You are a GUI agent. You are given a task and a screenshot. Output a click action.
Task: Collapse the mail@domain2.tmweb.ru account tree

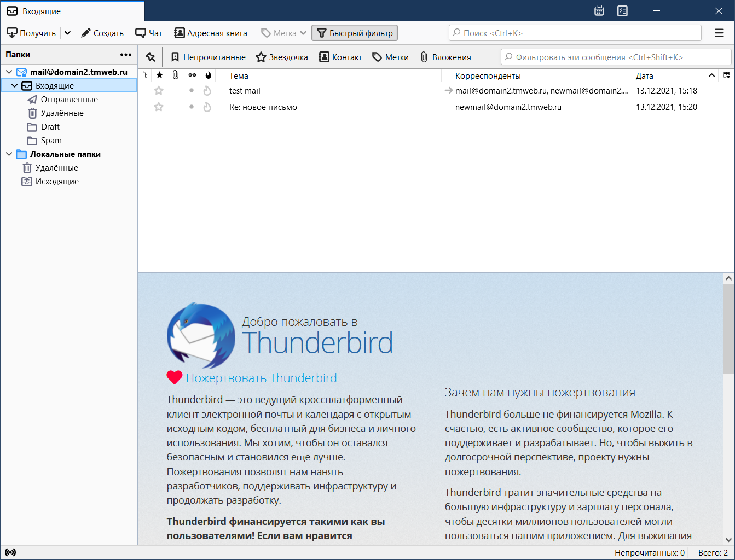coord(9,72)
